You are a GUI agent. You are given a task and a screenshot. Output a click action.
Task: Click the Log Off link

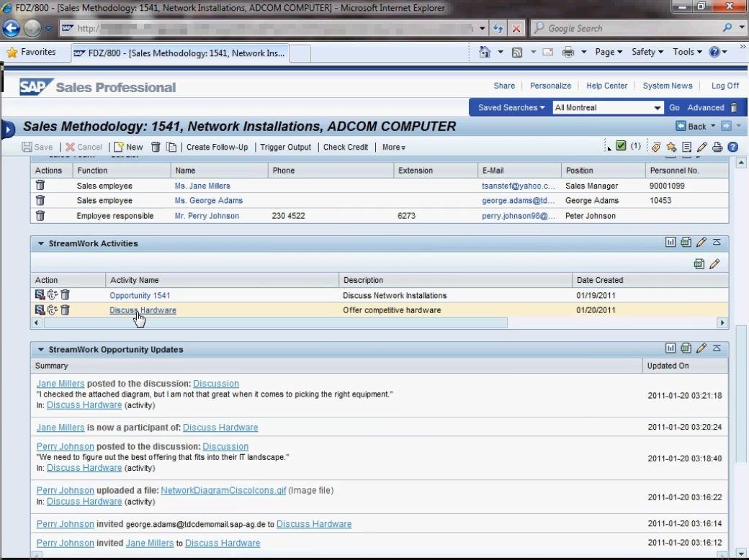(x=725, y=86)
